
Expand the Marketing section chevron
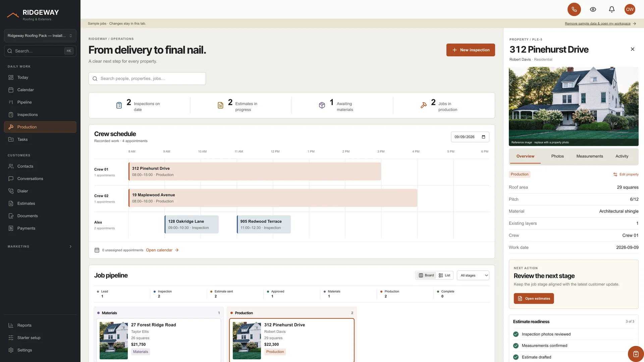point(70,247)
